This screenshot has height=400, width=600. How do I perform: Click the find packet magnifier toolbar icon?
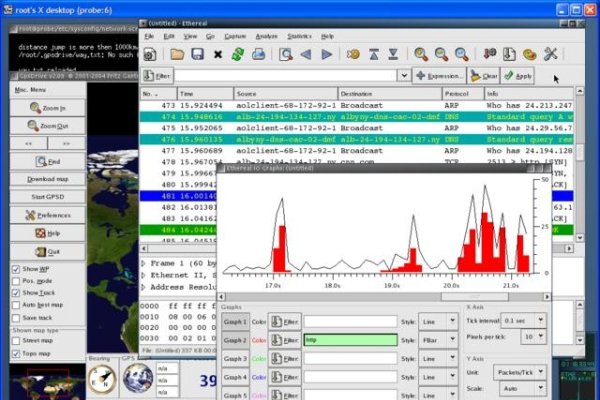[x=284, y=54]
